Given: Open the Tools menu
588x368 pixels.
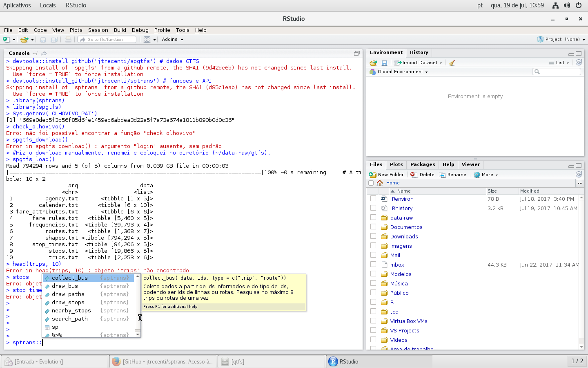Looking at the screenshot, I should 183,30.
